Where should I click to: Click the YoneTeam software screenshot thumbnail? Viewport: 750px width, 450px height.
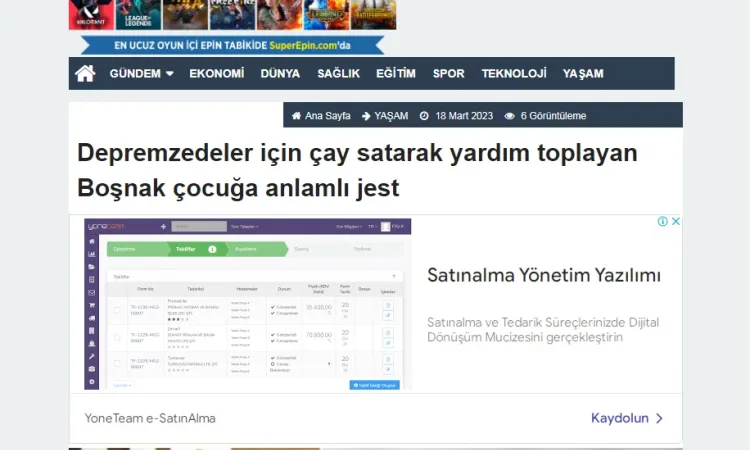[x=248, y=304]
